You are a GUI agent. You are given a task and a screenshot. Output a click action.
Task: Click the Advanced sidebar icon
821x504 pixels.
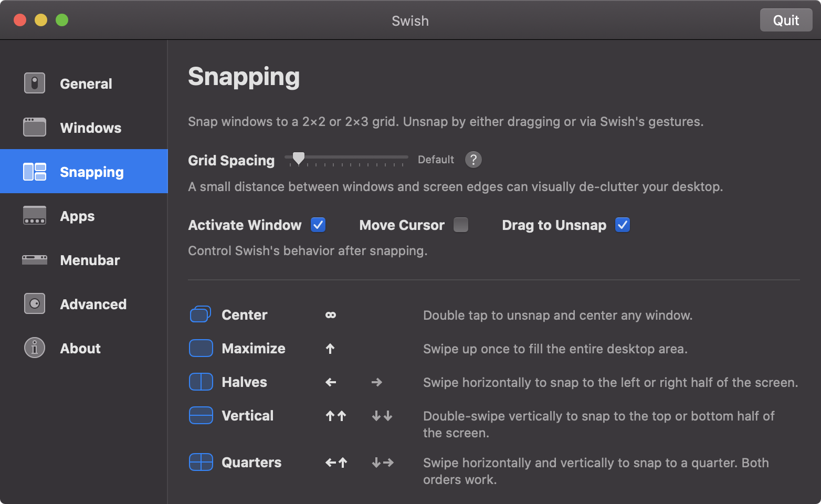coord(34,303)
